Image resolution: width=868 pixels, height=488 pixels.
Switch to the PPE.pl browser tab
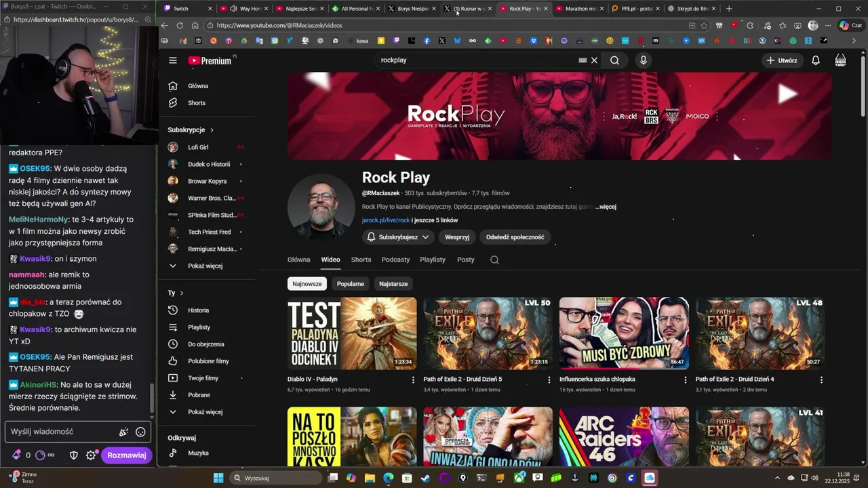[635, 9]
